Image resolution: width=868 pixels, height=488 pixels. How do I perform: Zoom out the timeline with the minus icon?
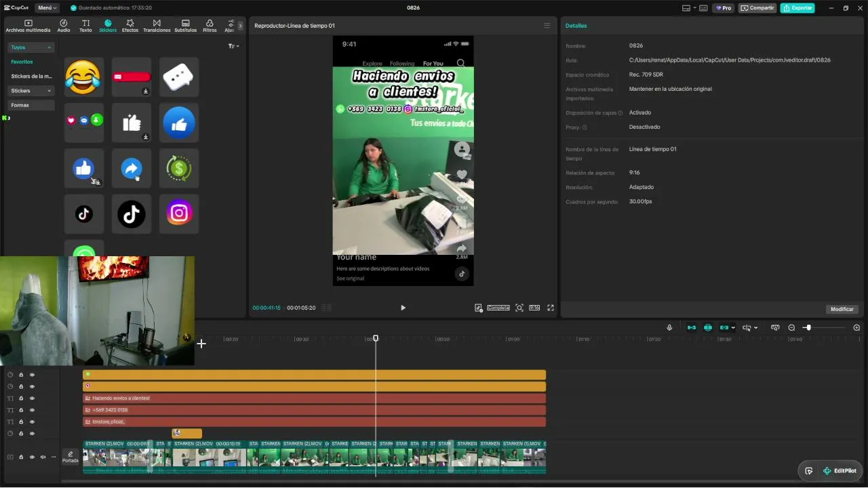791,327
